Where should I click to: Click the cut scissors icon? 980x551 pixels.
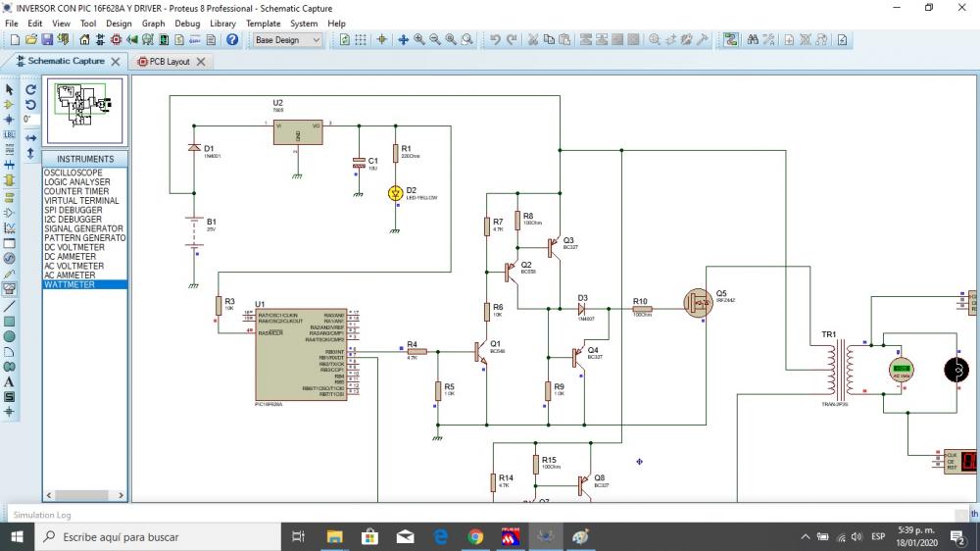point(533,40)
